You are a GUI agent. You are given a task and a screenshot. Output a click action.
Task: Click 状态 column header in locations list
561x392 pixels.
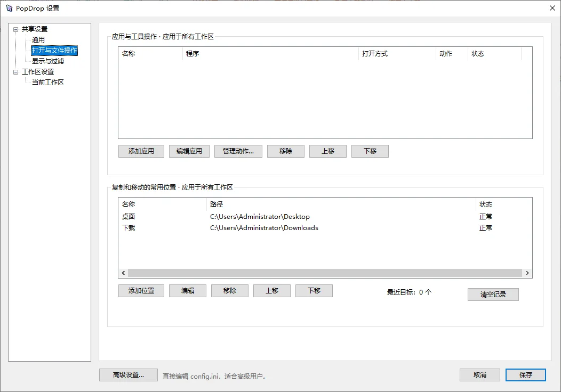click(x=504, y=205)
